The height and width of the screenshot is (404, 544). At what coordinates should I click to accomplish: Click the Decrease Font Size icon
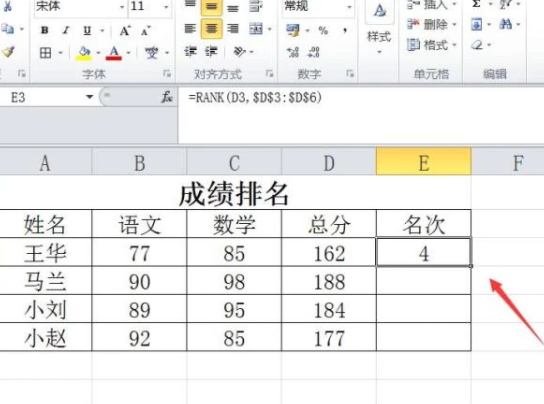click(x=145, y=31)
